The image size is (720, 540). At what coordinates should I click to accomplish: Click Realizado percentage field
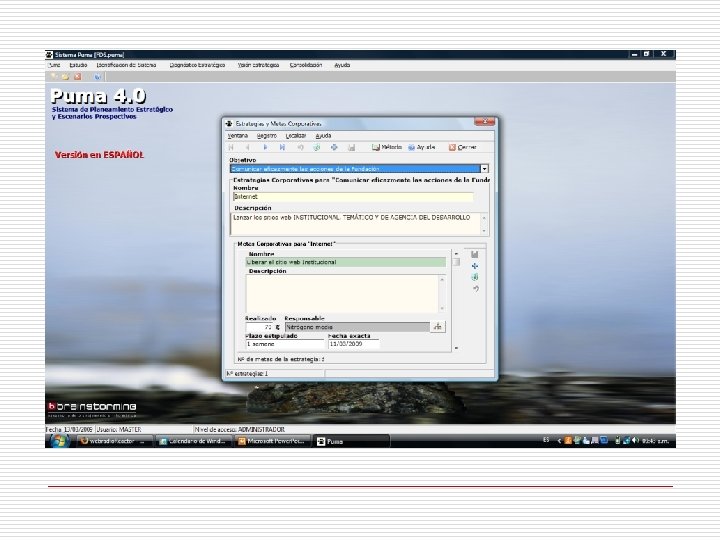click(x=260, y=327)
